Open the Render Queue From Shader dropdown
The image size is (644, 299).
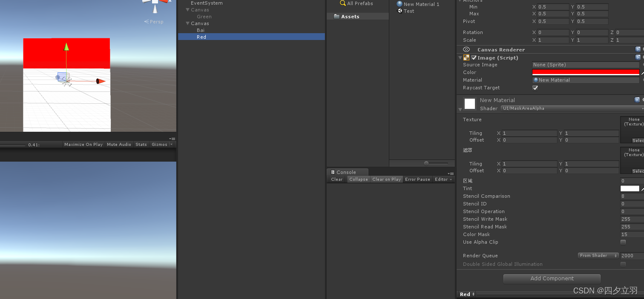598,256
